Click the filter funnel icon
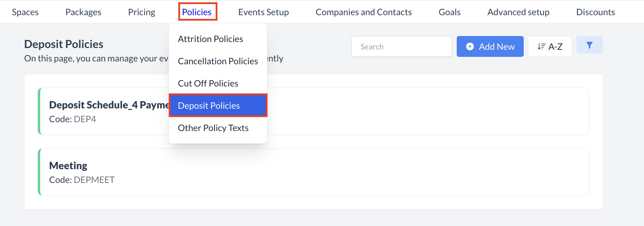Image resolution: width=644 pixels, height=226 pixels. click(x=589, y=45)
